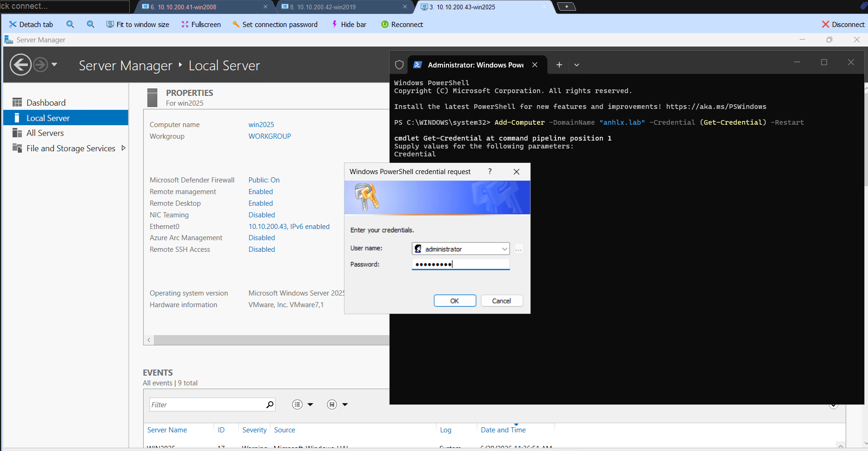
Task: Cancel the credential request
Action: click(x=502, y=301)
